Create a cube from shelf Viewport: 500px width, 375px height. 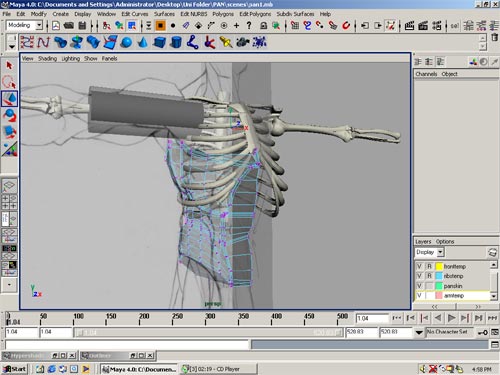[x=160, y=43]
